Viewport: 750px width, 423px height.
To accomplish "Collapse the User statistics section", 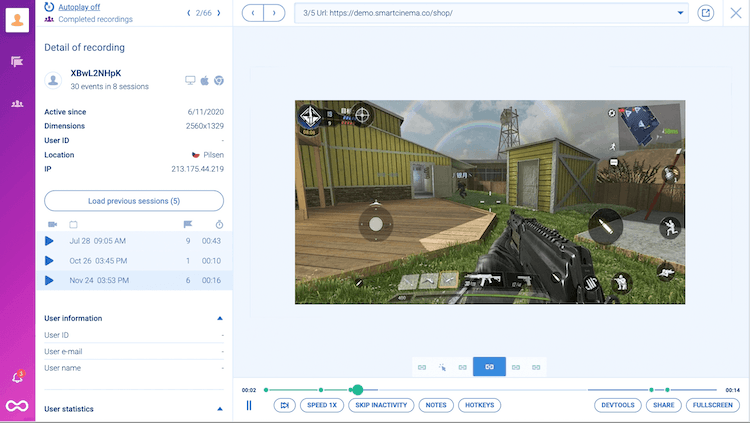I will 220,409.
